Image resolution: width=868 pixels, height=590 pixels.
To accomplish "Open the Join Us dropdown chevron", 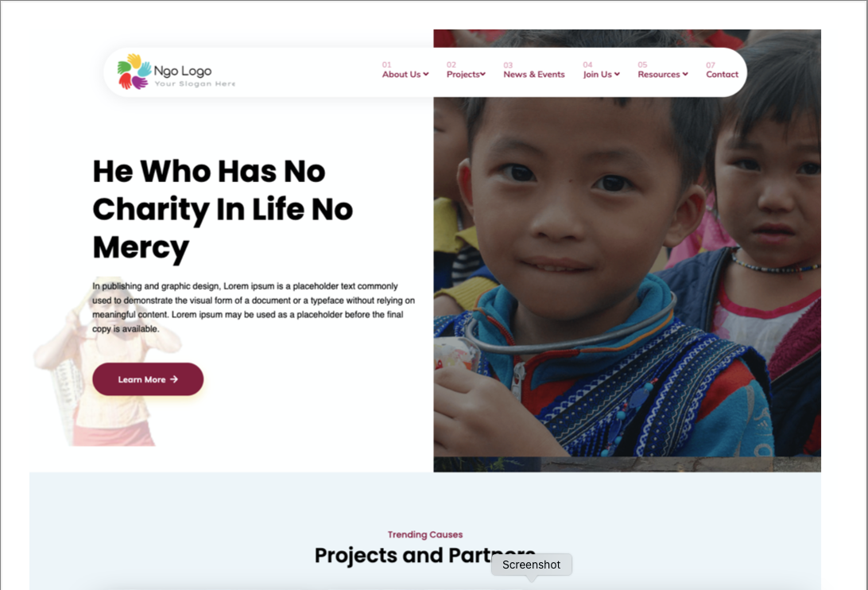I will coord(617,74).
